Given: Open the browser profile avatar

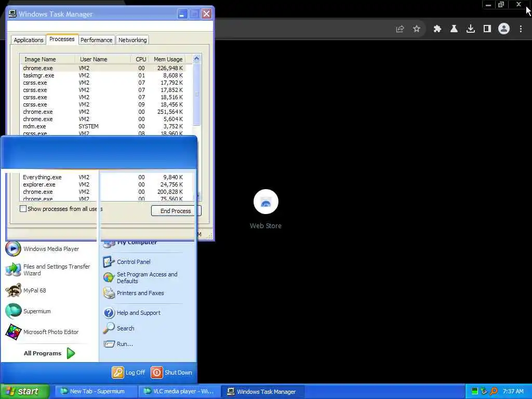Looking at the screenshot, I should 504,29.
